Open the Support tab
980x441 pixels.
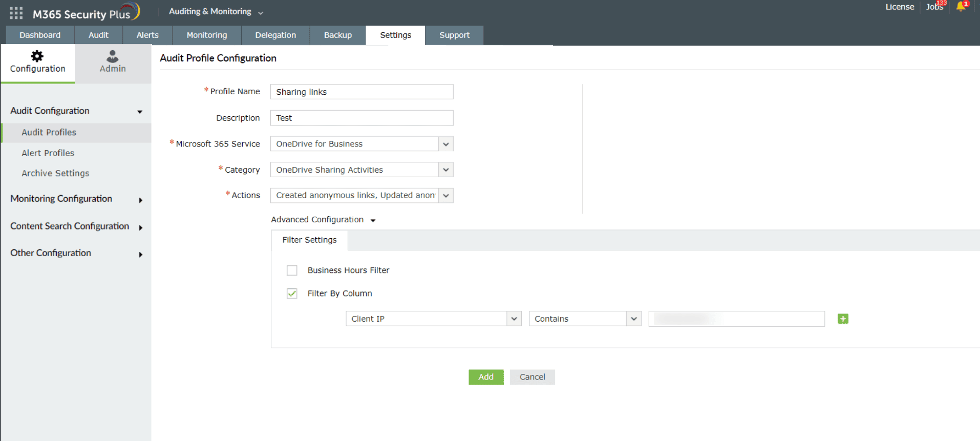click(454, 35)
